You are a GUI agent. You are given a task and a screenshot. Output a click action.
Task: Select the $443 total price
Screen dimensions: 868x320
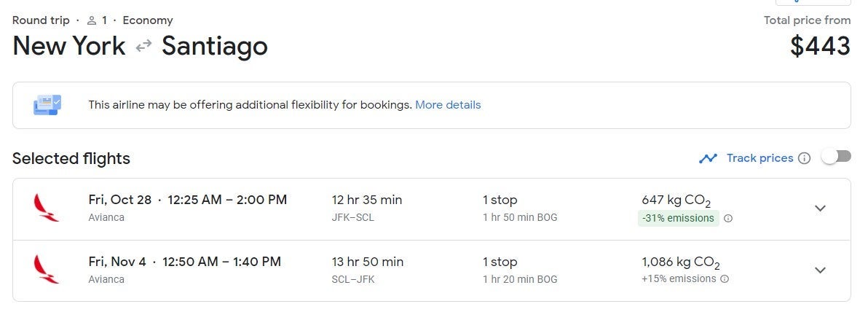(820, 46)
